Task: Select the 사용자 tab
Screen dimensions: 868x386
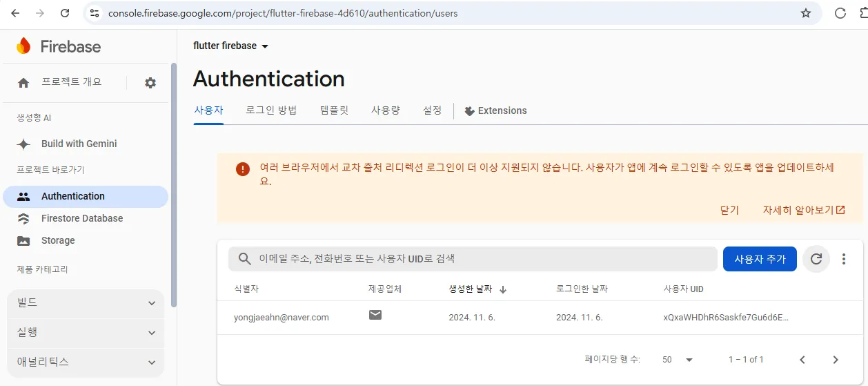Action: pyautogui.click(x=208, y=110)
